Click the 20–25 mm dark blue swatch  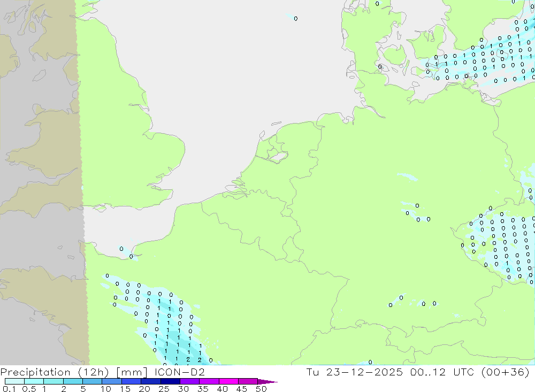pyautogui.click(x=150, y=381)
